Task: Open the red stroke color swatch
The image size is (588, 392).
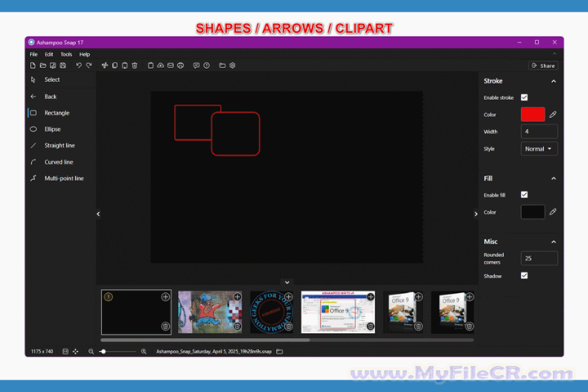Action: click(x=532, y=114)
